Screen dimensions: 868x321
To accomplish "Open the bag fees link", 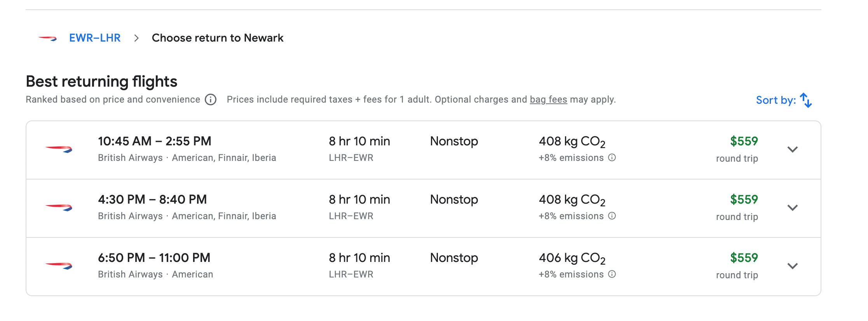I will point(549,99).
